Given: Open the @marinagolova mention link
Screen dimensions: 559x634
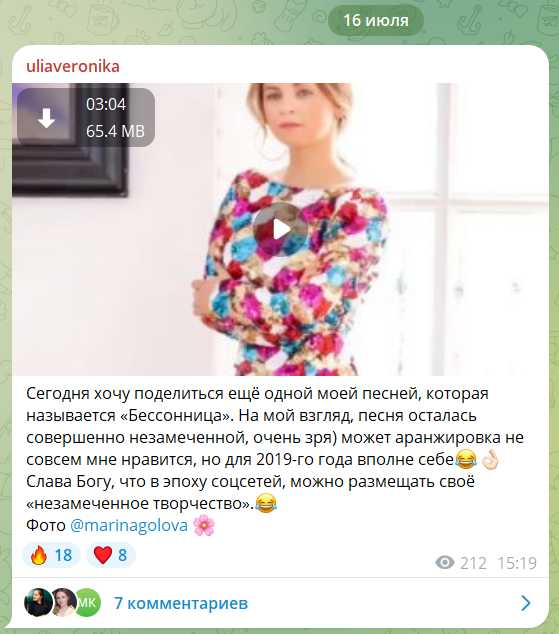Looking at the screenshot, I should click(x=129, y=525).
